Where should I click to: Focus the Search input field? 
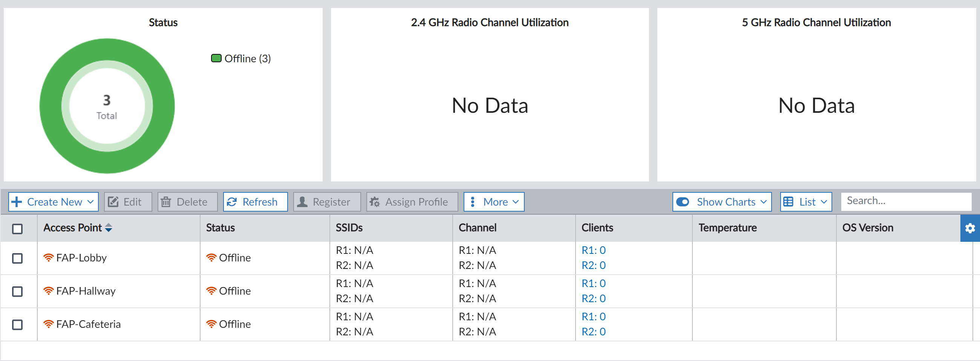905,201
